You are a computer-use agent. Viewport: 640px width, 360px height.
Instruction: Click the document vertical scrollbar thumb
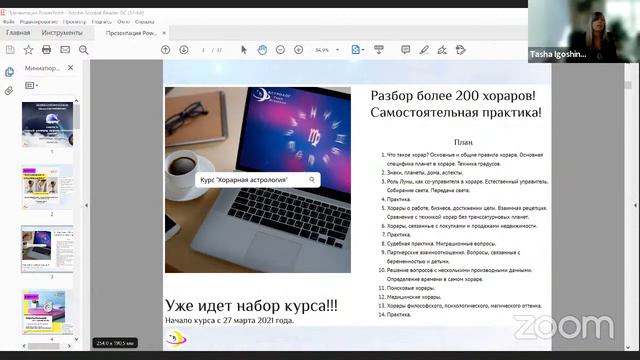point(628,84)
